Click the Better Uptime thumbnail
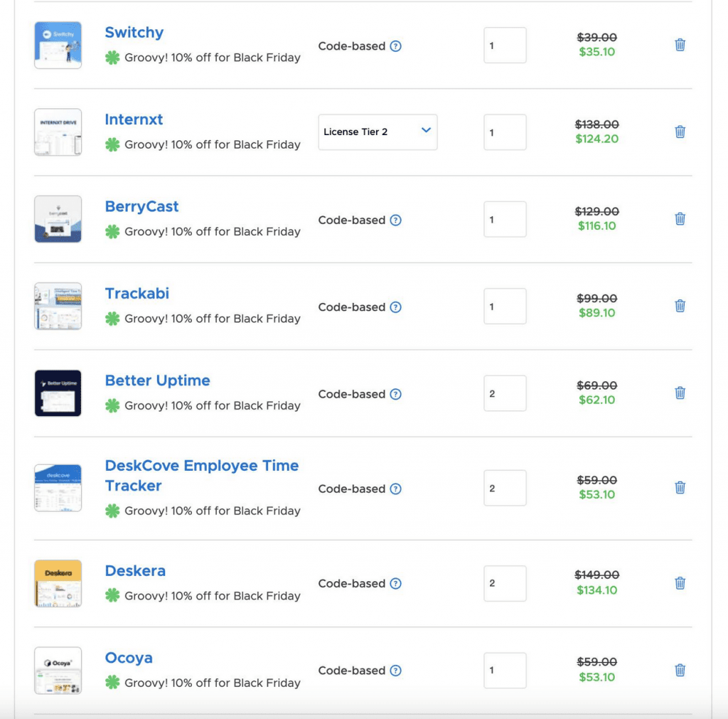728x719 pixels. point(58,393)
